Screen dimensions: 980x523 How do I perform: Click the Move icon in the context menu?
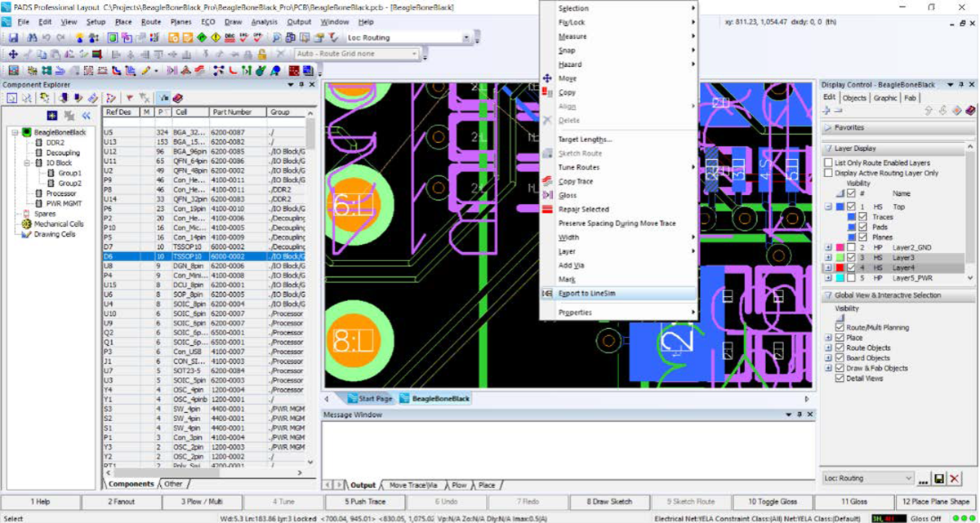point(547,78)
